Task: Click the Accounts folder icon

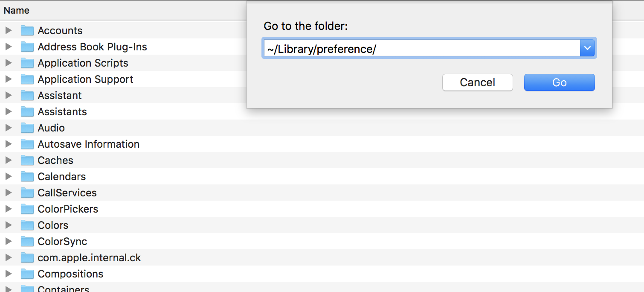Action: click(27, 31)
